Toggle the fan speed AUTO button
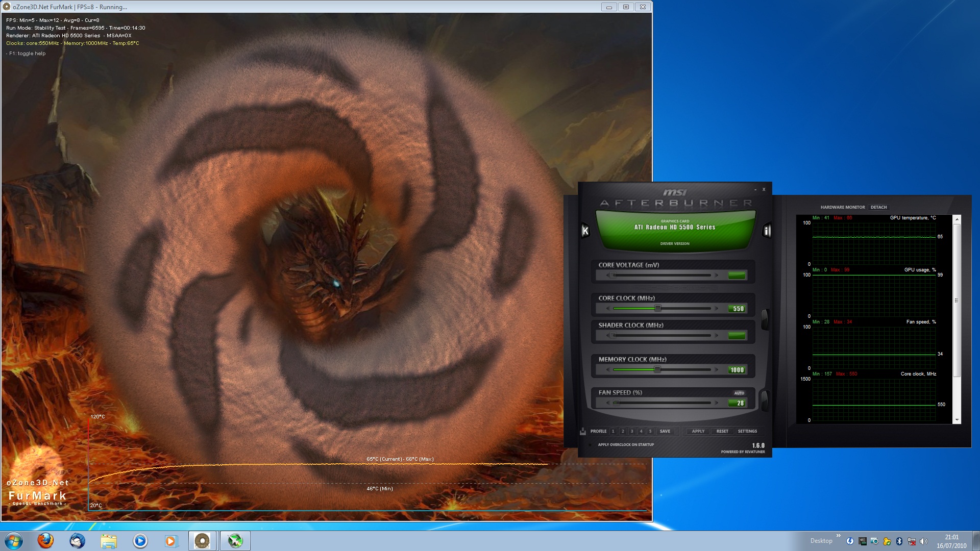980x551 pixels. tap(739, 393)
